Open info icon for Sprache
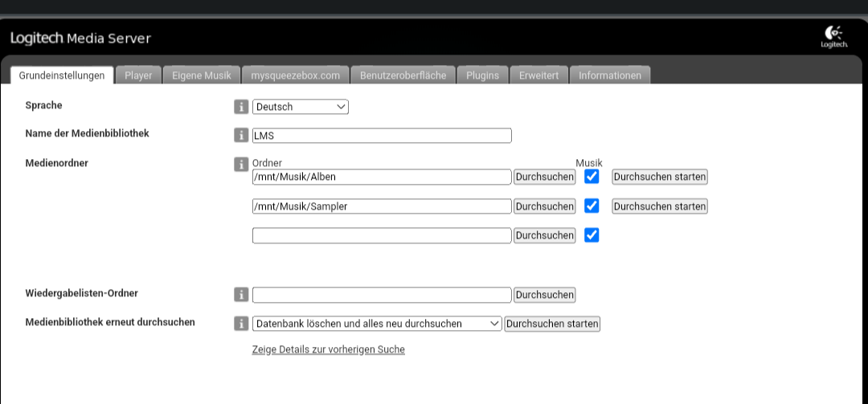Screen dimensions: 868x404 click(241, 107)
